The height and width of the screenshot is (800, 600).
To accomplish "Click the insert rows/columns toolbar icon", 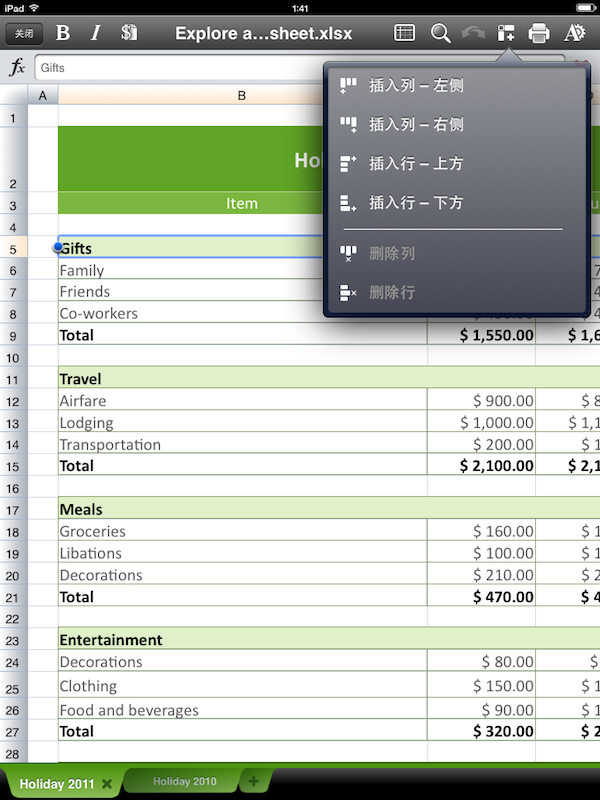I will (507, 33).
